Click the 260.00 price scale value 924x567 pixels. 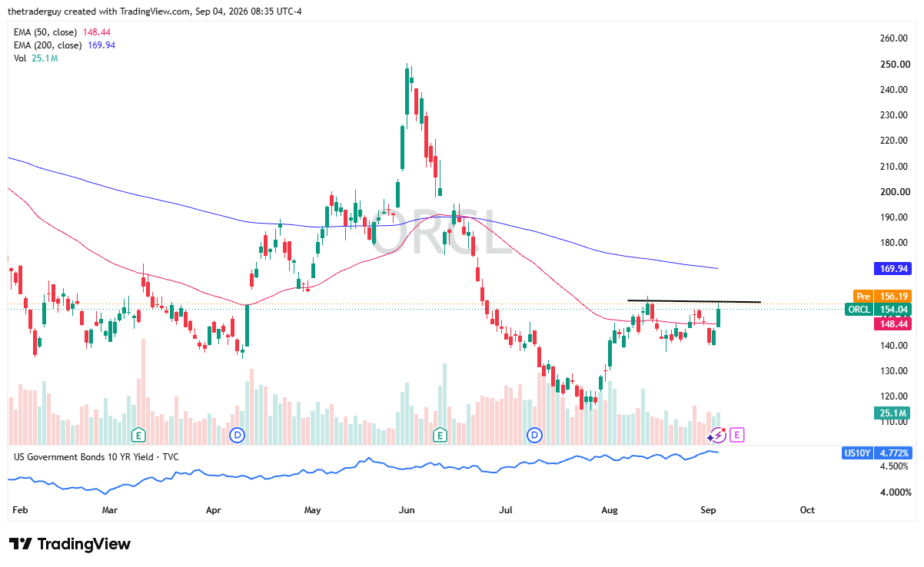896,38
